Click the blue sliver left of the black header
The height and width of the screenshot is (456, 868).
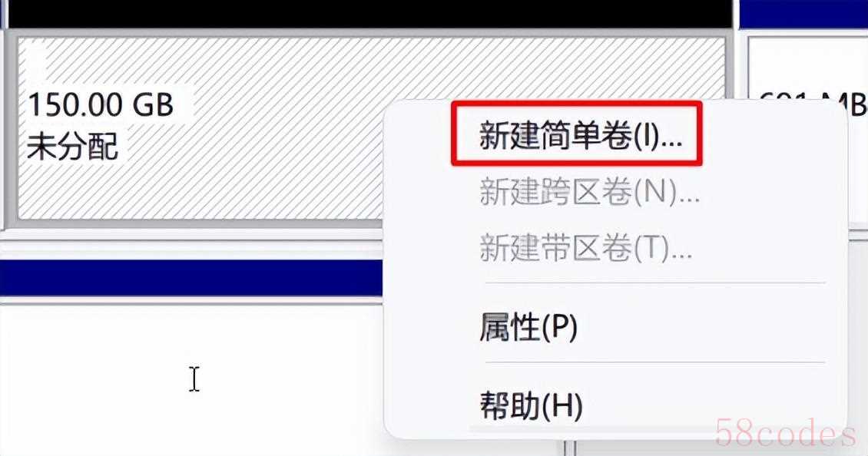(x=3, y=13)
